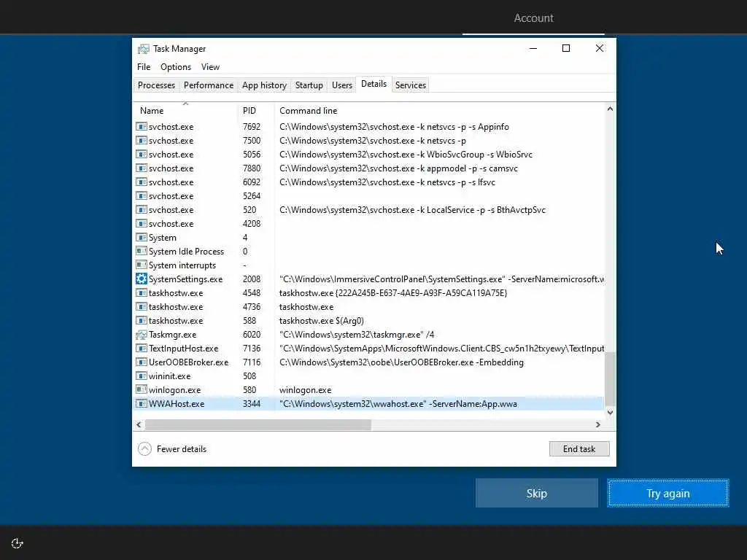
Task: Click the Skip button
Action: [x=537, y=494]
